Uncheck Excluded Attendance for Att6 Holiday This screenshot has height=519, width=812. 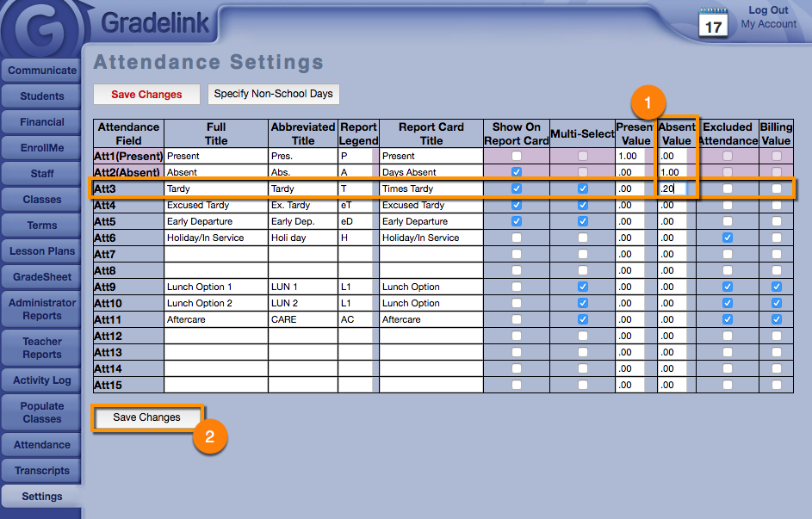tap(728, 238)
